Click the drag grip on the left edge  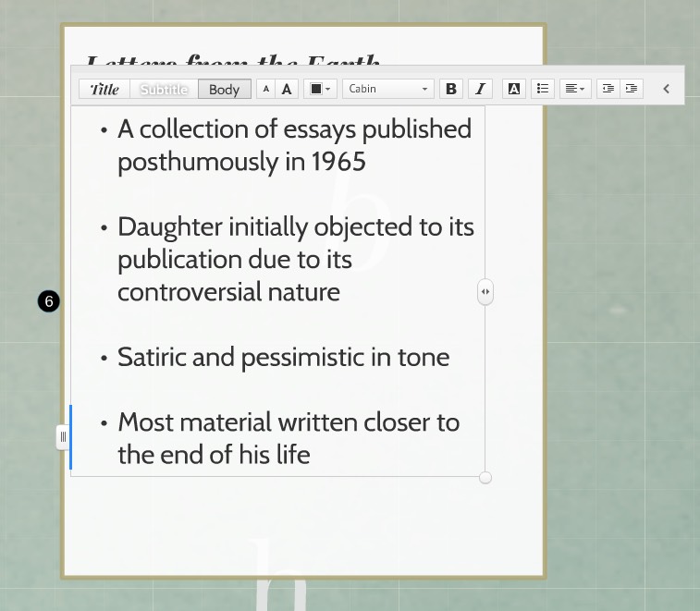[63, 436]
